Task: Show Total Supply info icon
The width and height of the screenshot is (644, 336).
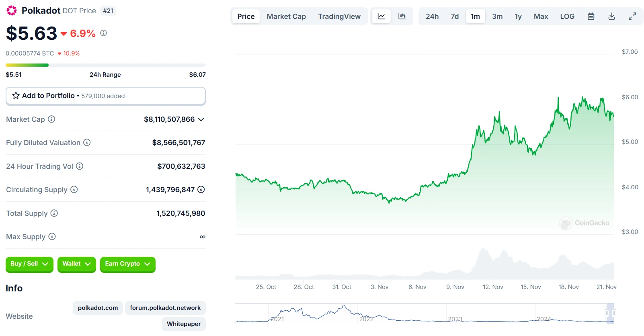Action: coord(54,213)
